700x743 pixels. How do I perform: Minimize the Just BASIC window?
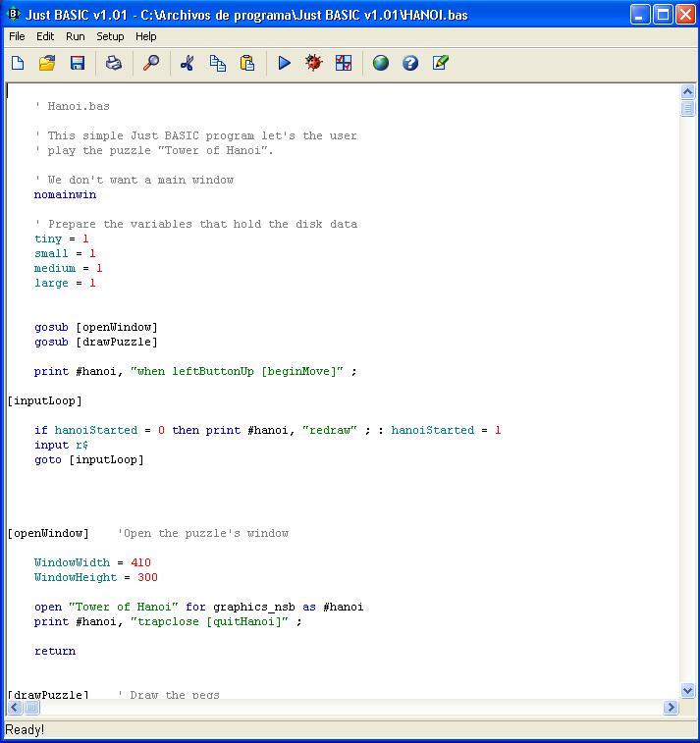point(640,14)
